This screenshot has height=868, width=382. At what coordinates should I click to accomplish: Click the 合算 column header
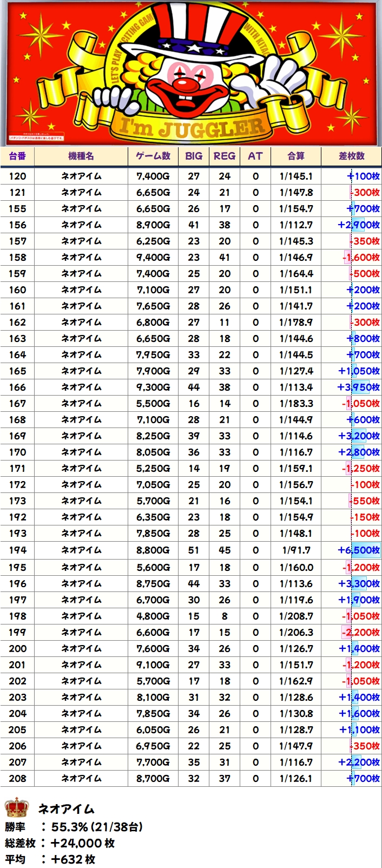[296, 156]
